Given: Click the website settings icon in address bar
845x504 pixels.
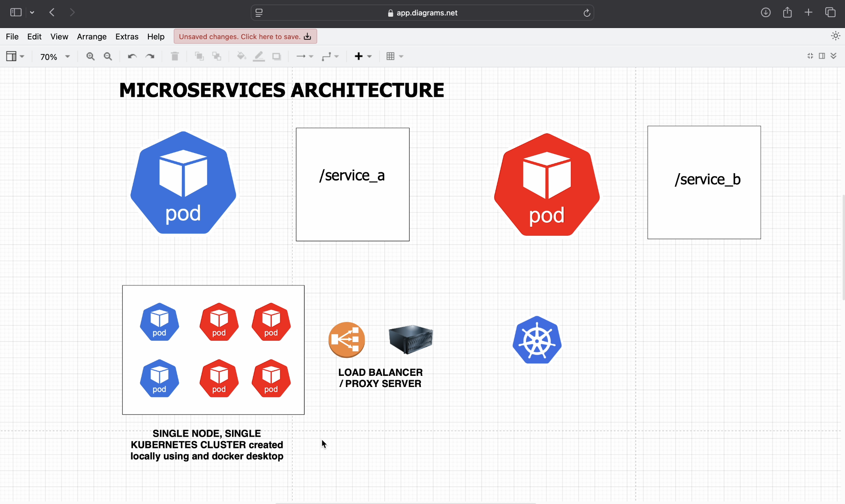Looking at the screenshot, I should [x=259, y=13].
